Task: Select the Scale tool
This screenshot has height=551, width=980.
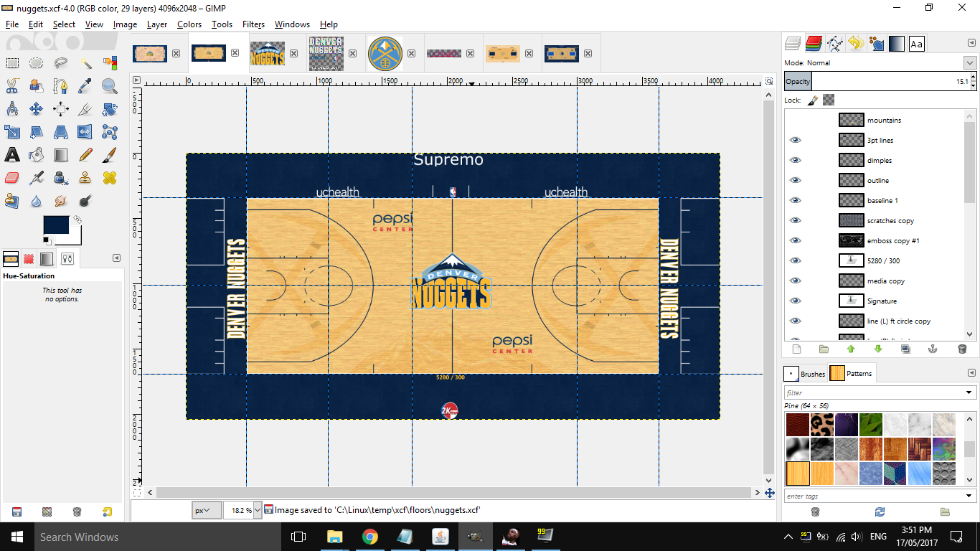Action: point(12,132)
